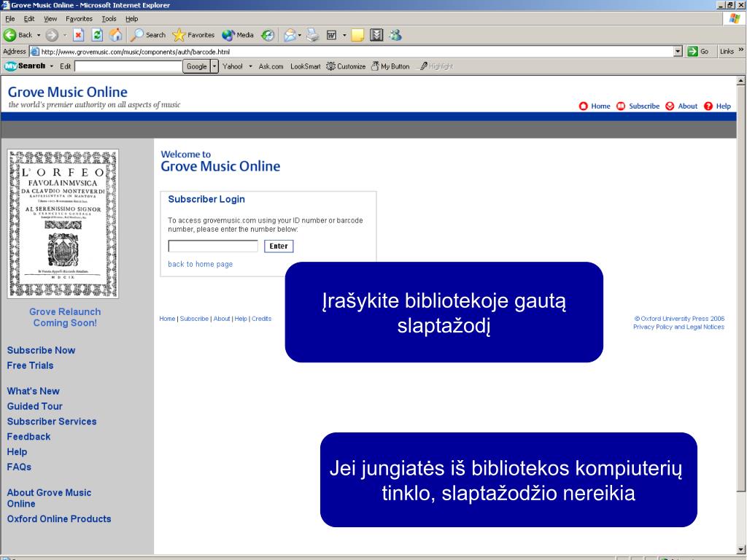Open the Mail envelope icon
The height and width of the screenshot is (560, 747).
tap(289, 35)
